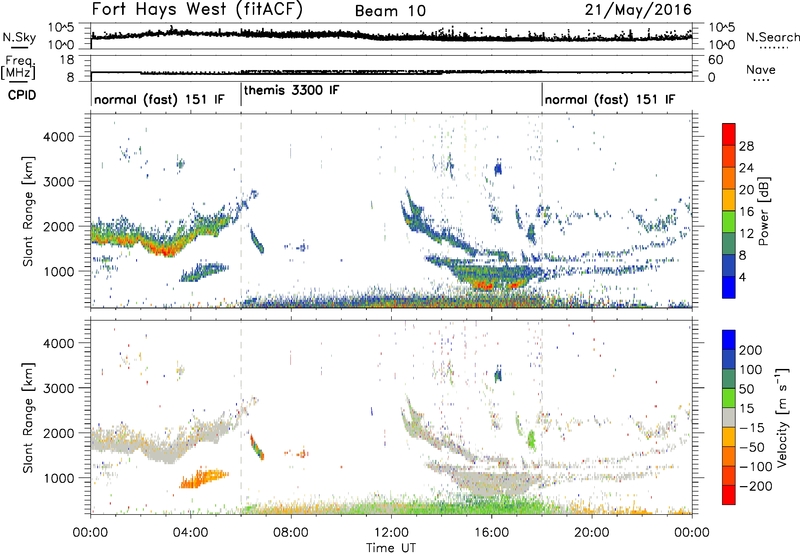Click the "Slant Range [km]" label of the power panel
The image size is (800, 554).
pos(28,211)
